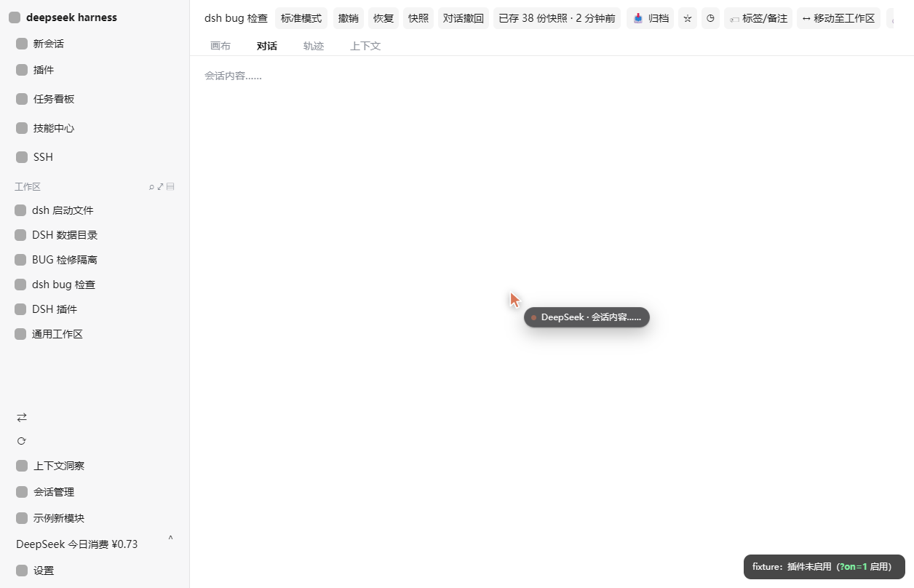
Task: Click the DeepSeek · 会话内容 floating pill
Action: 587,317
